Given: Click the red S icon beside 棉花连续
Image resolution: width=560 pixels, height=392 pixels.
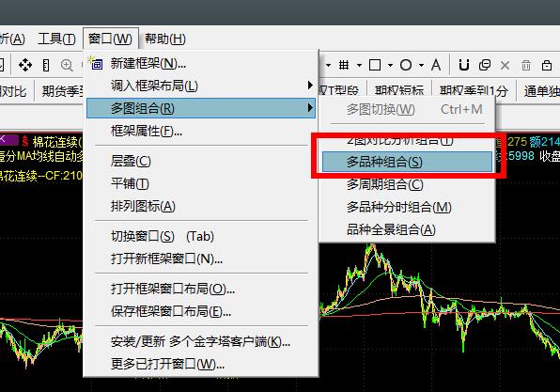Looking at the screenshot, I should pos(25,142).
